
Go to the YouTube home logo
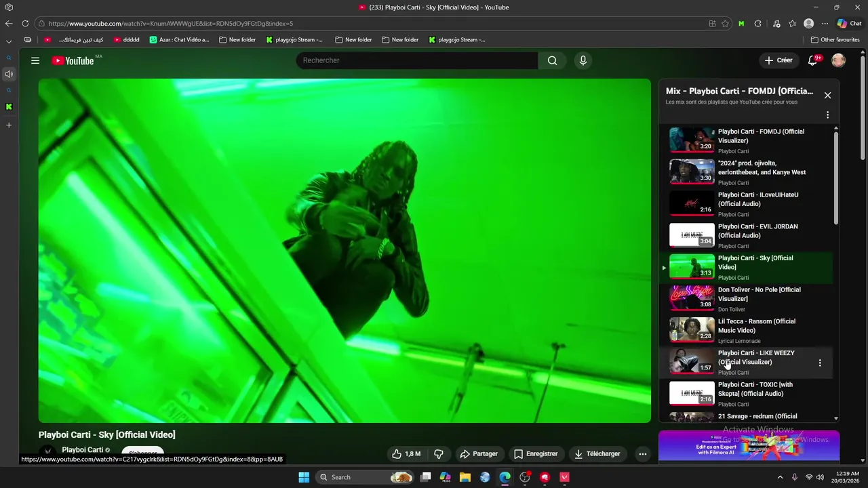tap(73, 60)
